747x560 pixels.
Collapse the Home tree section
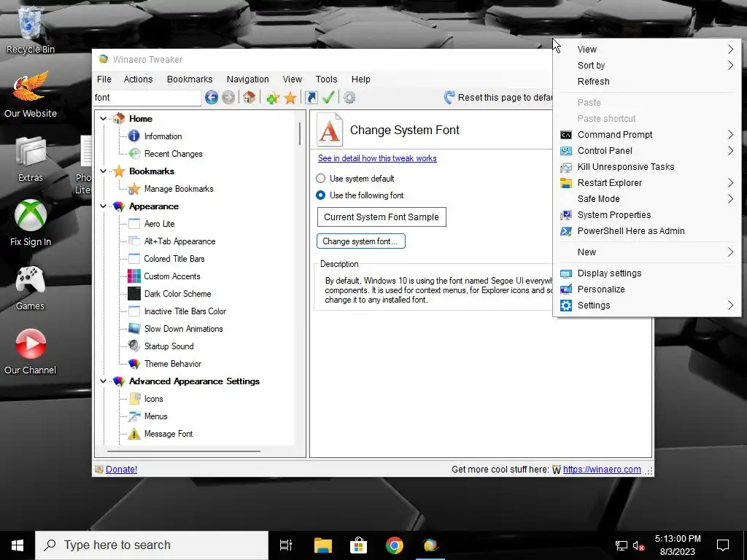[x=104, y=119]
